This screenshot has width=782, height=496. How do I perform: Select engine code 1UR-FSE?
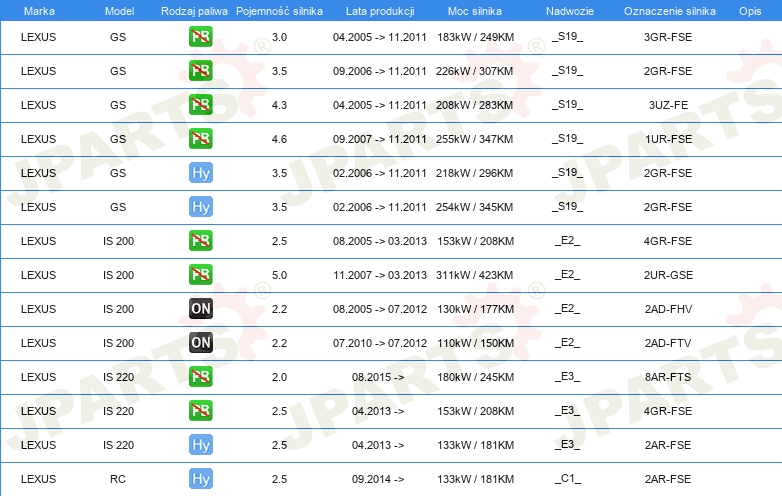(668, 139)
